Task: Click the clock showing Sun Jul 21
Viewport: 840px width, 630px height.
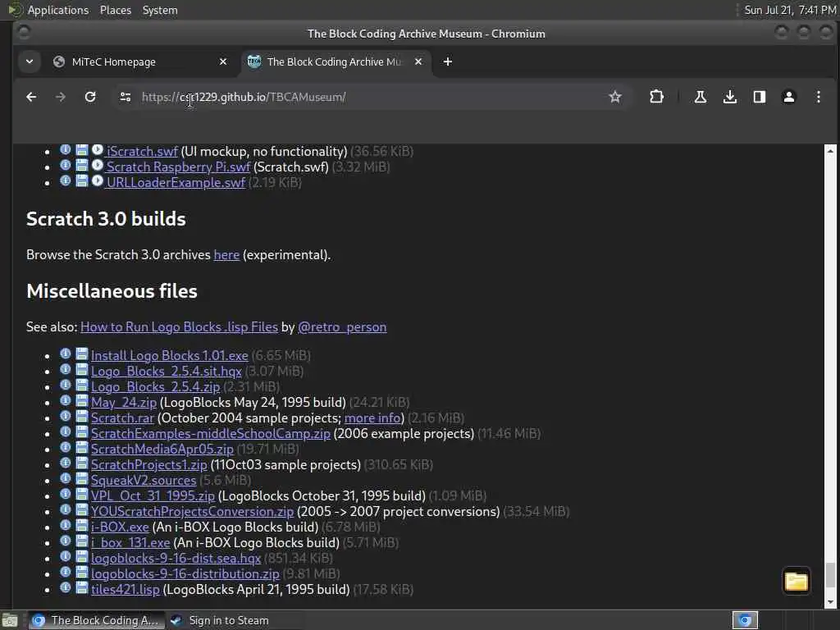Action: click(790, 10)
